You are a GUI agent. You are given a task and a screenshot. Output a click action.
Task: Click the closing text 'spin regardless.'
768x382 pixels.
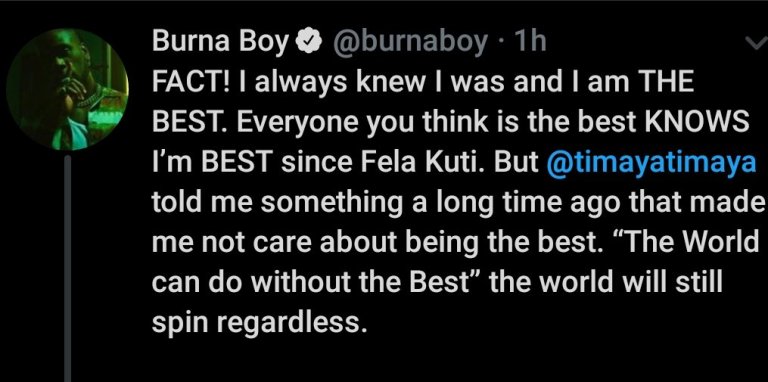click(259, 324)
